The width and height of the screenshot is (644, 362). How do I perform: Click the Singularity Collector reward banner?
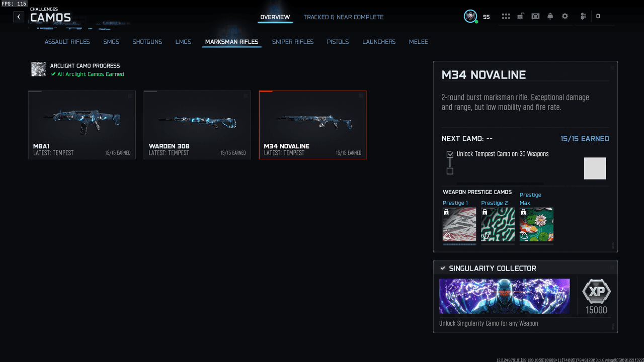coord(504,296)
